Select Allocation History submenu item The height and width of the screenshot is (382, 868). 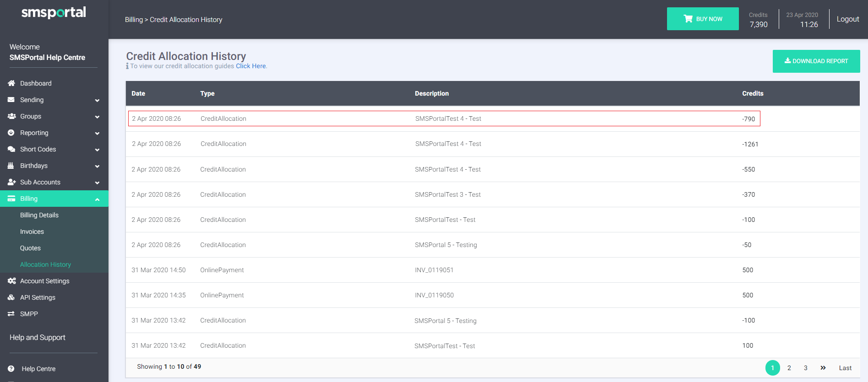click(45, 264)
